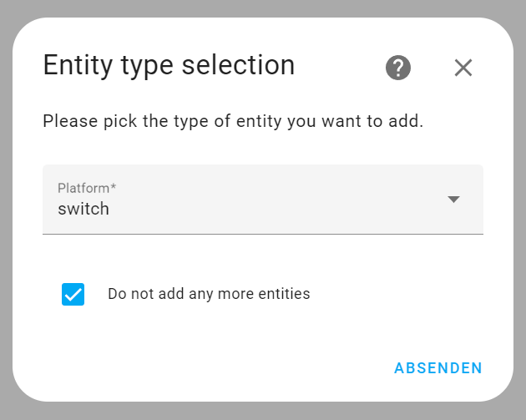This screenshot has height=420, width=526.
Task: Click the gray triangle in Platform field
Action: pyautogui.click(x=453, y=200)
